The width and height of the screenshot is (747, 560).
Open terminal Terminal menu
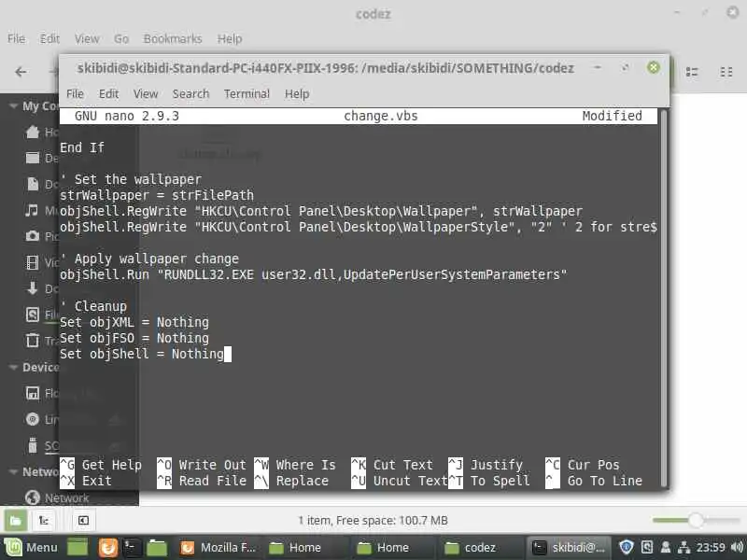[247, 94]
